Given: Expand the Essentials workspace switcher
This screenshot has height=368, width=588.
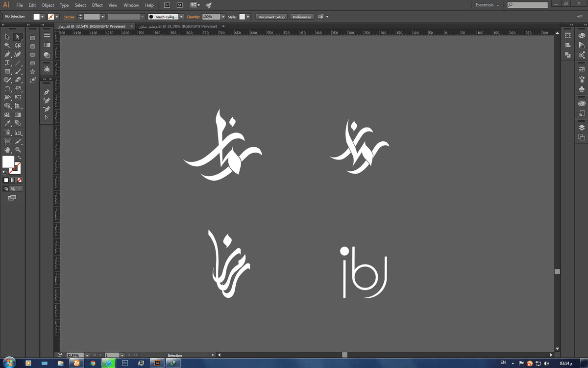Looking at the screenshot, I should click(488, 5).
